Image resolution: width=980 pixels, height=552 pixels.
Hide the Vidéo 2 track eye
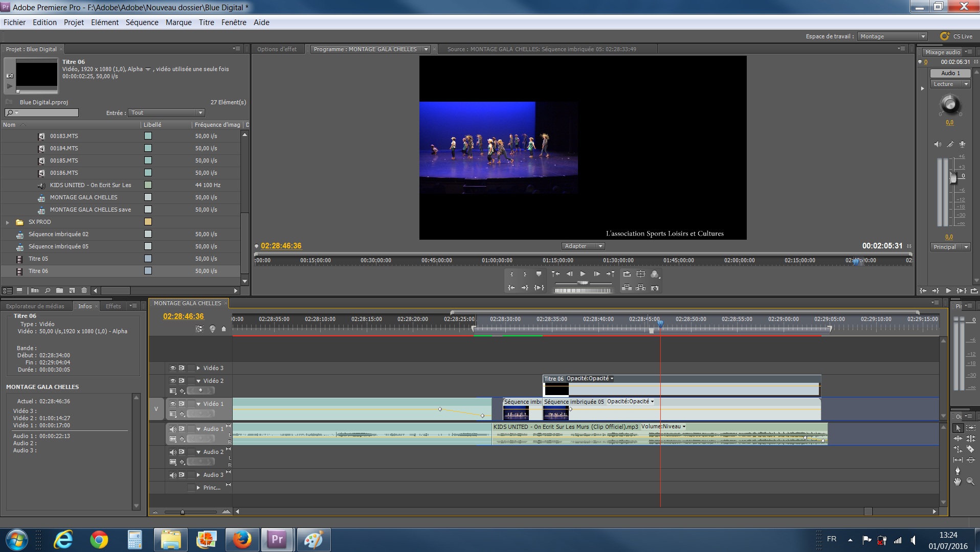click(x=173, y=381)
